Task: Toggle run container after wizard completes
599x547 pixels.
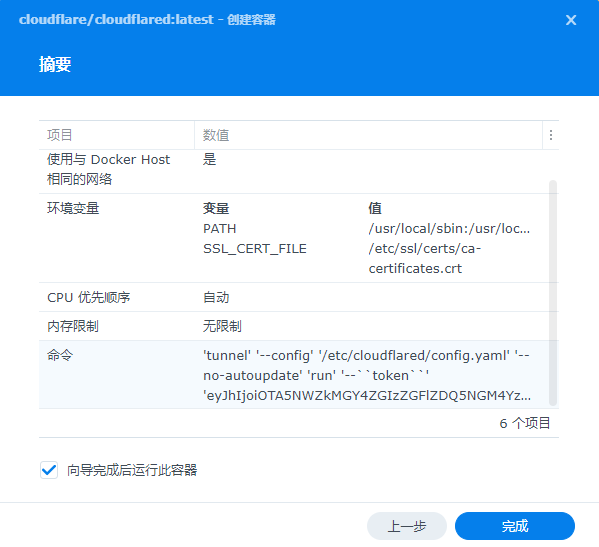Action: (x=49, y=470)
